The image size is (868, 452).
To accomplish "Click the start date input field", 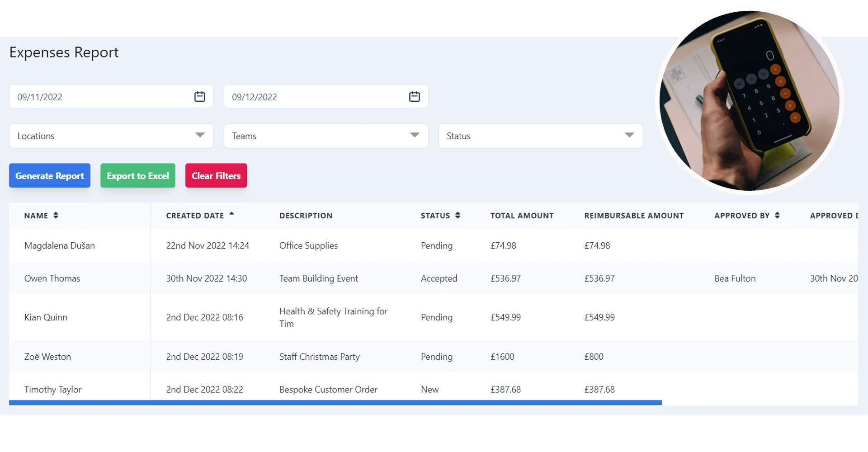I will 90,96.
